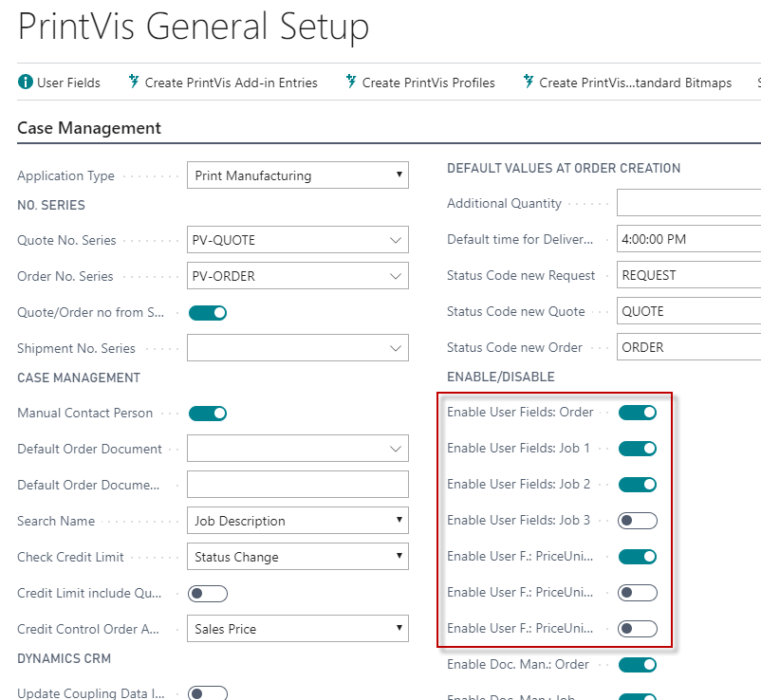The image size is (761, 700).
Task: Run Create PrintVis Profiles action
Action: [x=420, y=83]
